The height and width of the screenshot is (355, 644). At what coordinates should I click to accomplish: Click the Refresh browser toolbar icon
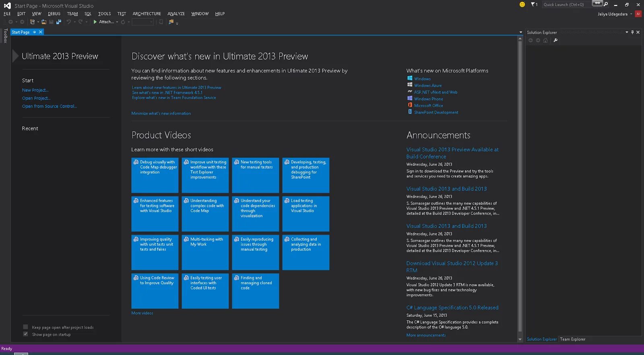tap(123, 22)
